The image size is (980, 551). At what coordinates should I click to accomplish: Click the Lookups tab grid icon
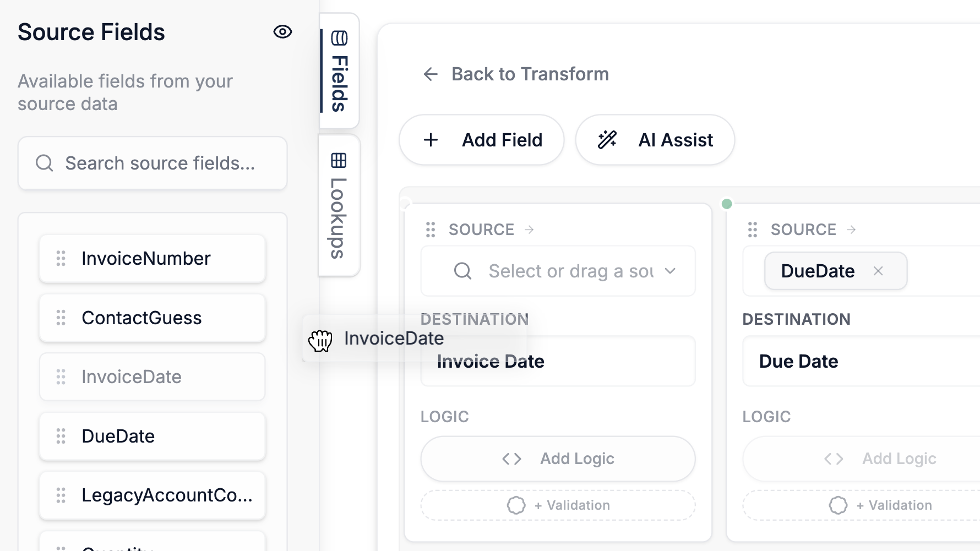pyautogui.click(x=340, y=160)
